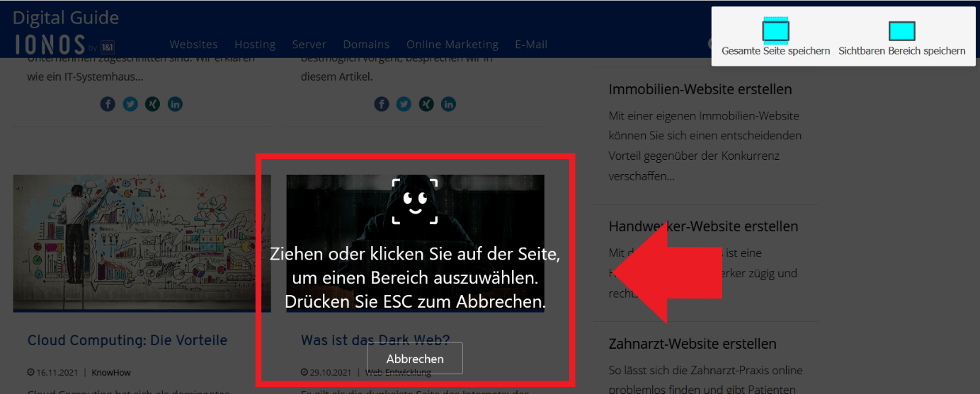Click the date 29.10.2021
Image resolution: width=980 pixels, height=394 pixels.
point(329,372)
